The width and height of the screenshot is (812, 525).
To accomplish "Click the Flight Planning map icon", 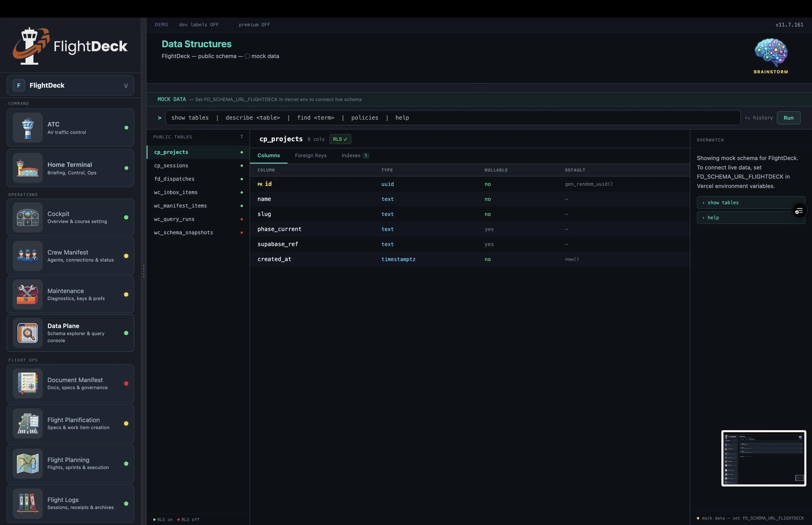I will click(x=27, y=464).
